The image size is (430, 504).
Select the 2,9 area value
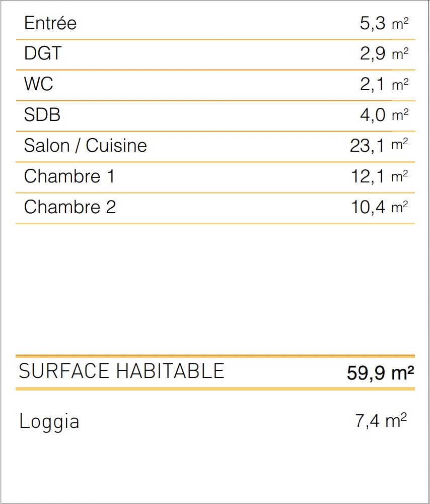coord(373,54)
